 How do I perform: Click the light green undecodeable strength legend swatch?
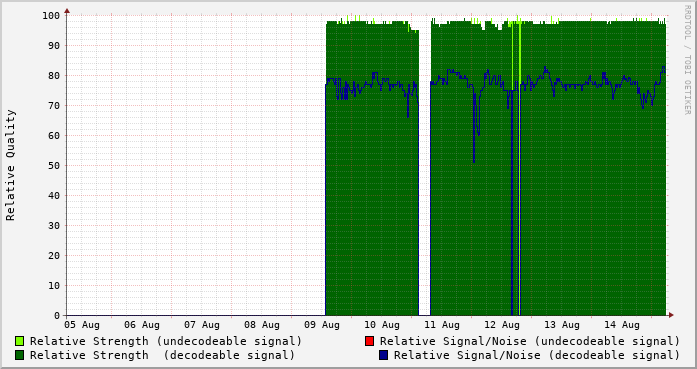tap(20, 341)
